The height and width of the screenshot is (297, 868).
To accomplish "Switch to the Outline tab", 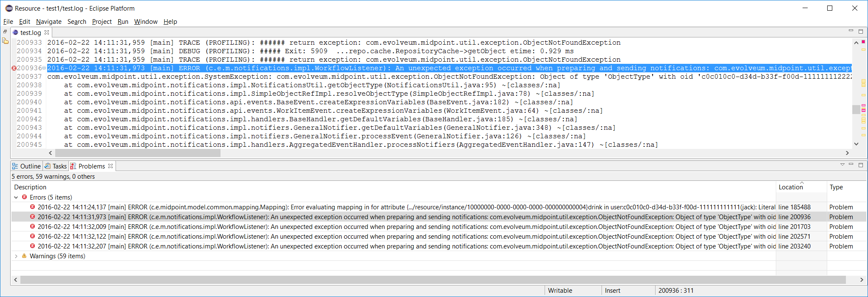I will pos(26,166).
